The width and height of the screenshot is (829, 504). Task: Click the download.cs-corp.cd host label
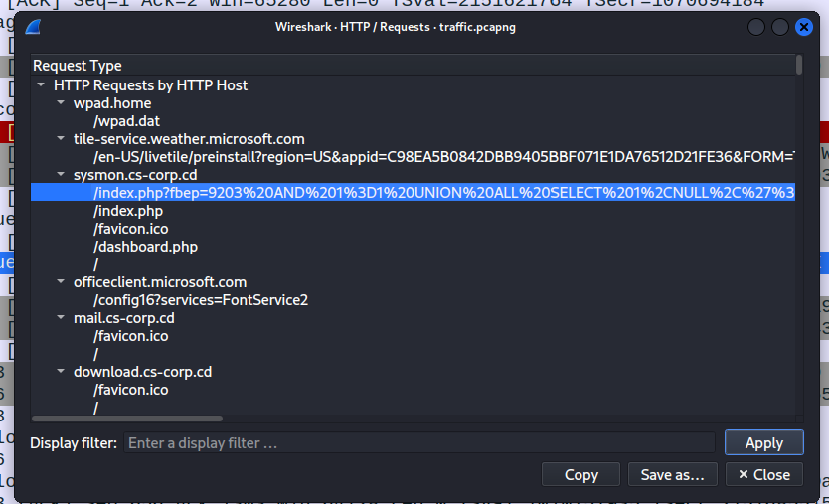tap(143, 371)
